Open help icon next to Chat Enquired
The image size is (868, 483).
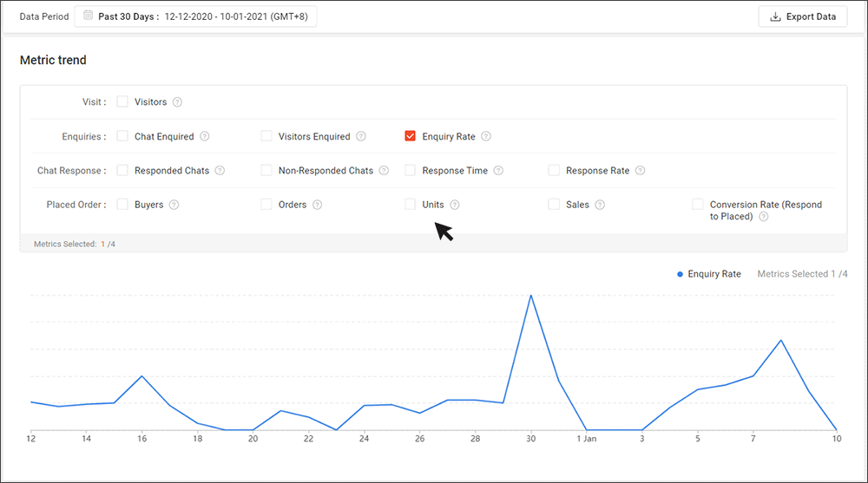[x=204, y=136]
